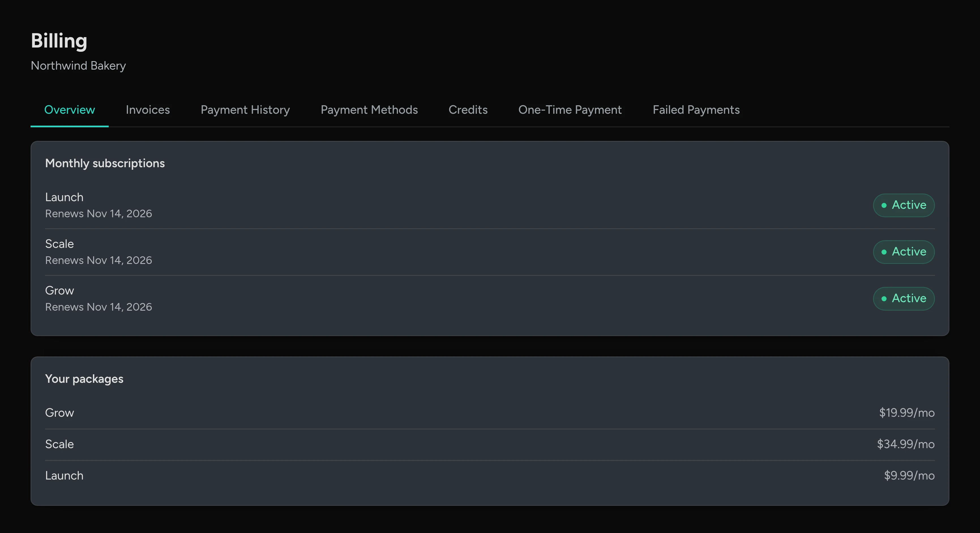Click the Monthly subscriptions heading
The height and width of the screenshot is (533, 980).
105,164
